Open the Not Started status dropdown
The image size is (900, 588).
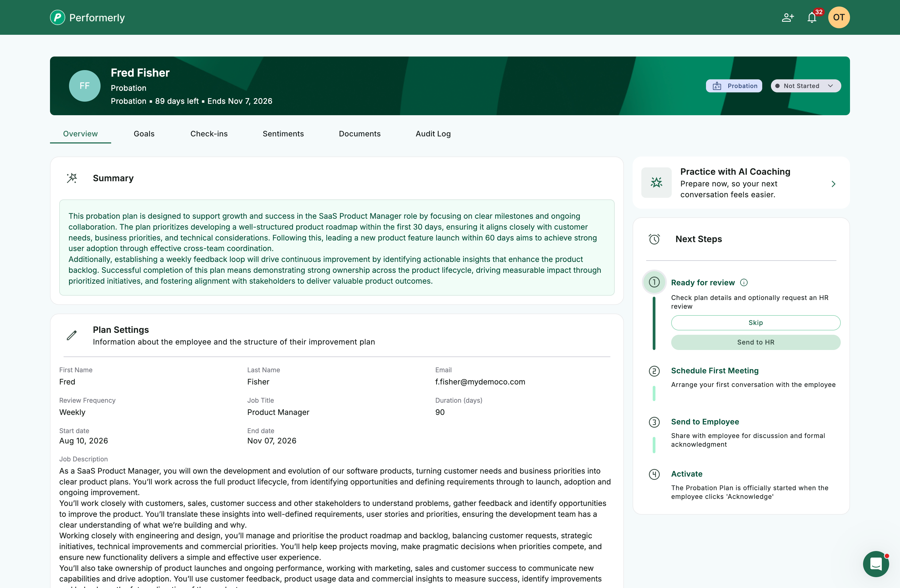tap(806, 86)
